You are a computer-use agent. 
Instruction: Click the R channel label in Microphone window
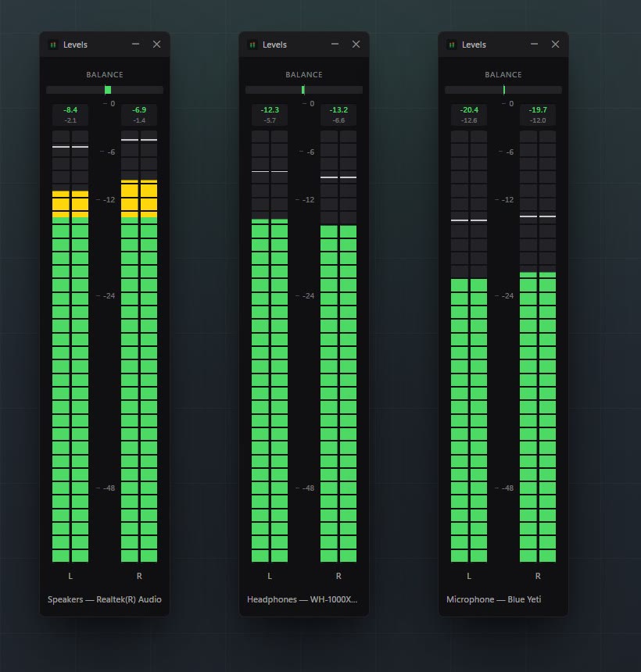(538, 576)
